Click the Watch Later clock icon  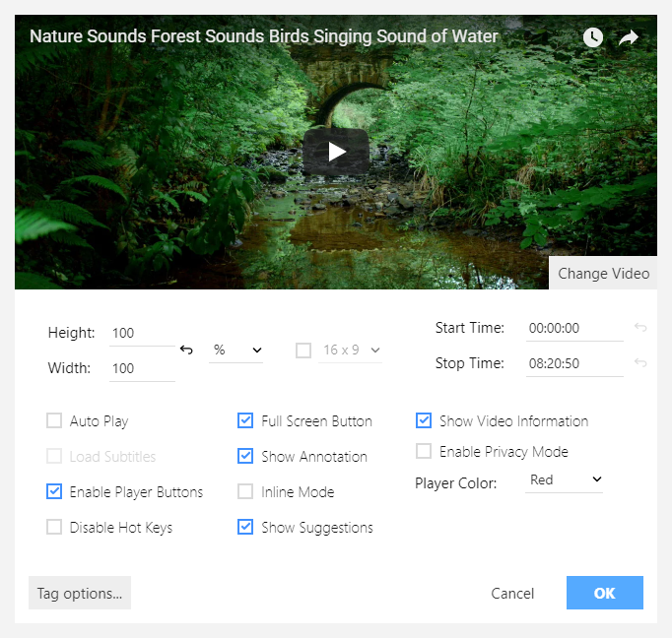point(592,37)
